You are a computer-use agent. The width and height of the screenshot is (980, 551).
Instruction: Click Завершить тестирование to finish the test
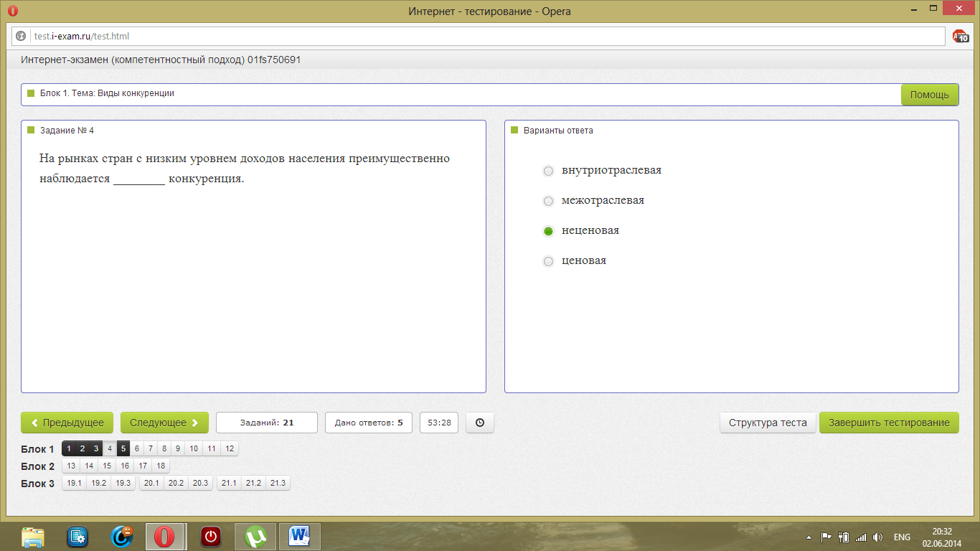click(x=889, y=423)
